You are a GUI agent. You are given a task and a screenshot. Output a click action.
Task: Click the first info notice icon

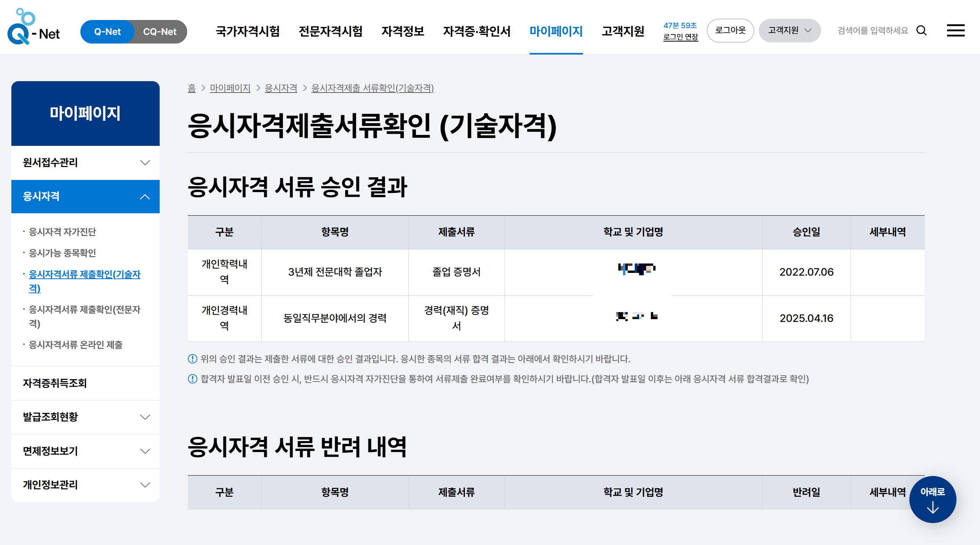[192, 359]
